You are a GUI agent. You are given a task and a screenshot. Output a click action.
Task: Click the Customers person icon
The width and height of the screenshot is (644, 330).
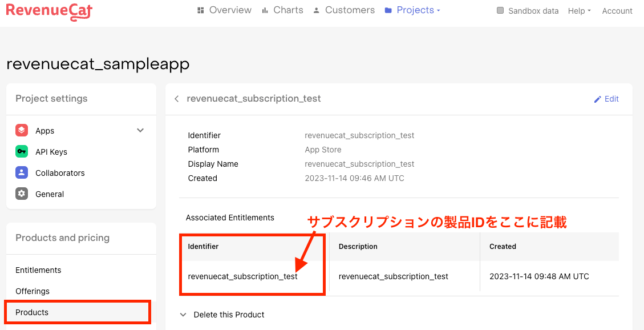(316, 10)
